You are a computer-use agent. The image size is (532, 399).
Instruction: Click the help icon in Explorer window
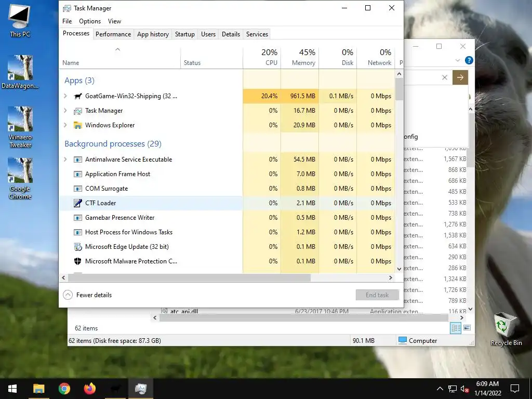click(x=469, y=60)
